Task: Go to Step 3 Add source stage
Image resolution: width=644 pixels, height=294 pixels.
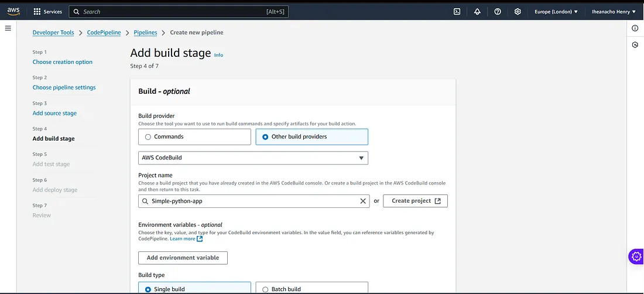Action: tap(54, 113)
